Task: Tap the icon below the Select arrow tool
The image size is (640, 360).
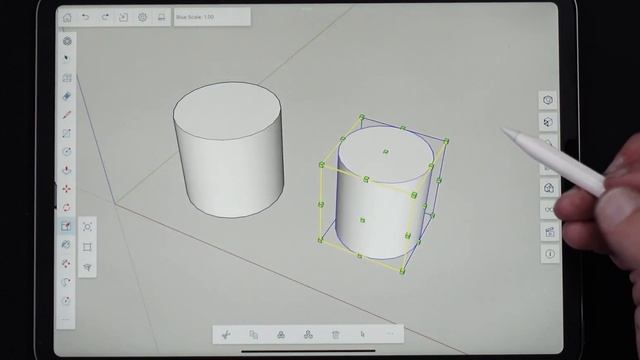Action: click(67, 78)
